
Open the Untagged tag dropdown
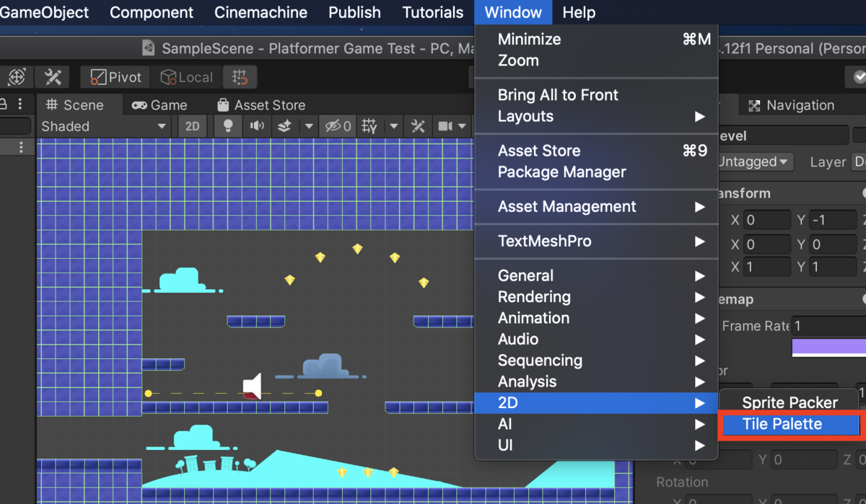pos(756,162)
